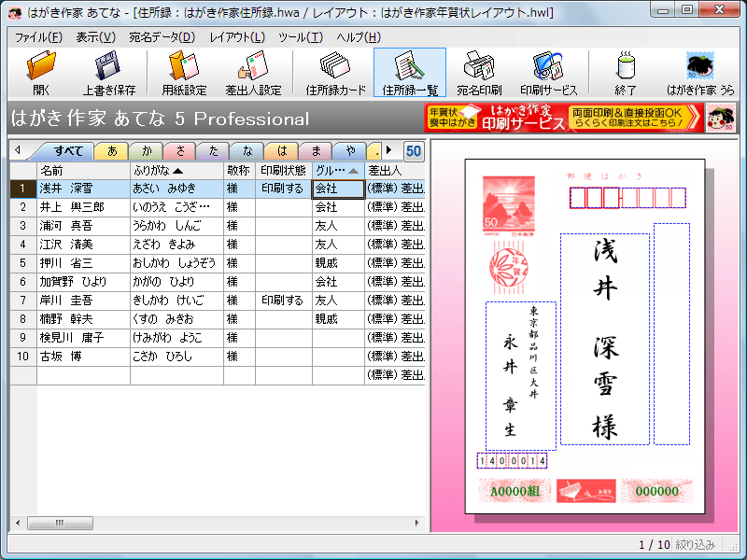Select name cell 押川 省三
The image size is (747, 560).
point(83,263)
